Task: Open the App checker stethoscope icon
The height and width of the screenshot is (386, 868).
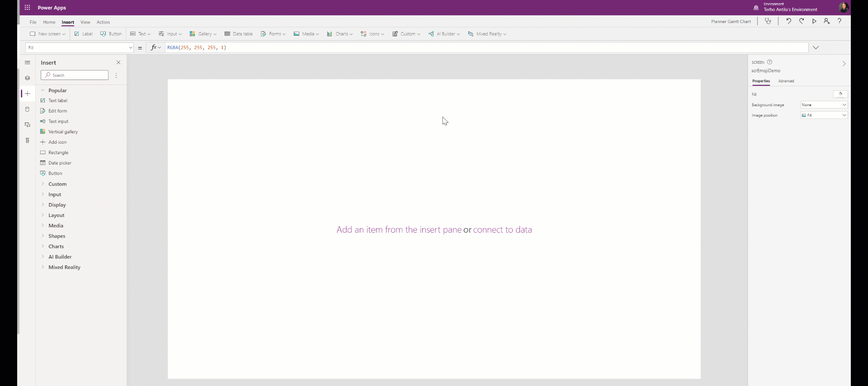Action: [x=768, y=21]
